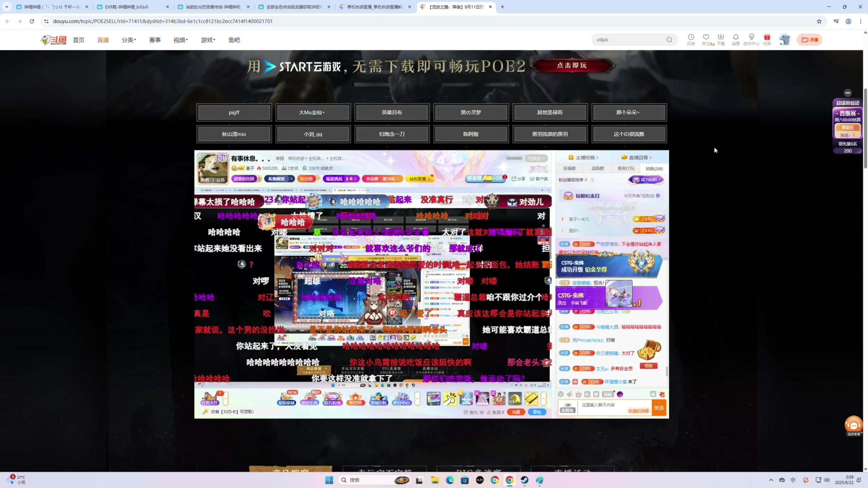Click the 领取 claim button on chest
868x488 pixels.
pyautogui.click(x=649, y=366)
